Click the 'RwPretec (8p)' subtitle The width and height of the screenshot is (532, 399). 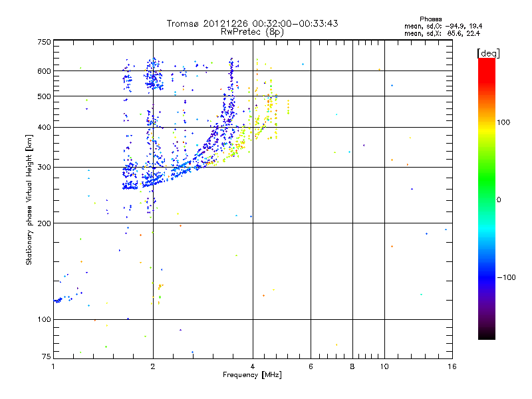click(x=252, y=32)
